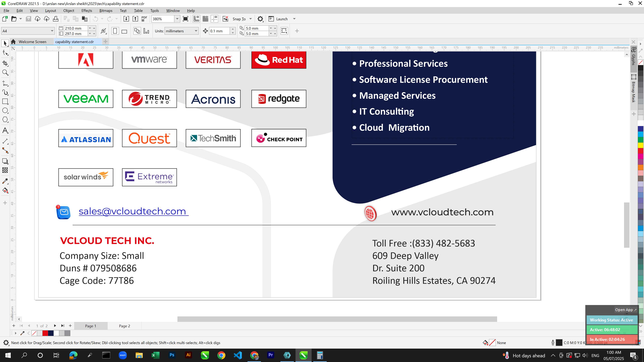Click the horizontal scrollbar thumb
The height and width of the screenshot is (362, 644).
tap(337, 319)
